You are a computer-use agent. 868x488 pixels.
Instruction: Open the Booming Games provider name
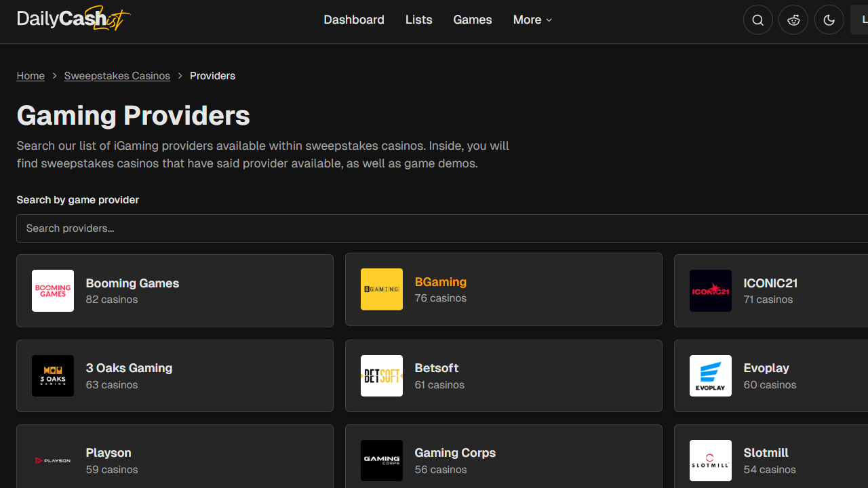[x=132, y=283]
